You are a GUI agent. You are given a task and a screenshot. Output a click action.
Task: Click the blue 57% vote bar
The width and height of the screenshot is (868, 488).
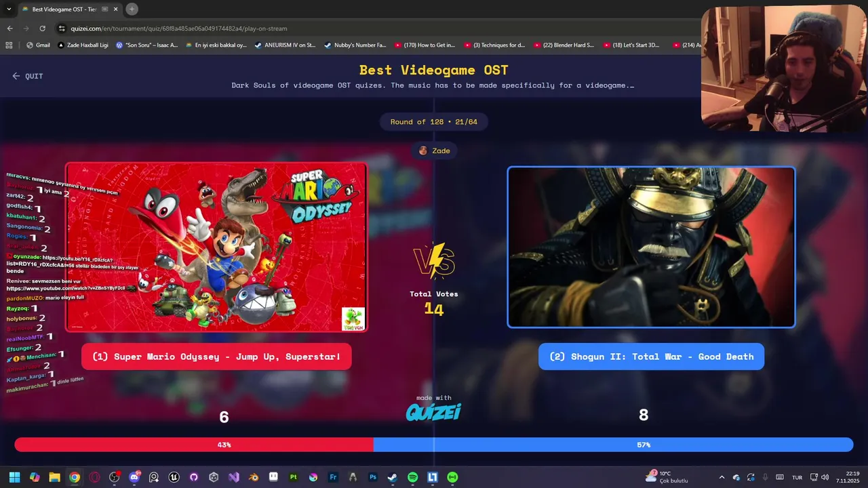pyautogui.click(x=613, y=445)
